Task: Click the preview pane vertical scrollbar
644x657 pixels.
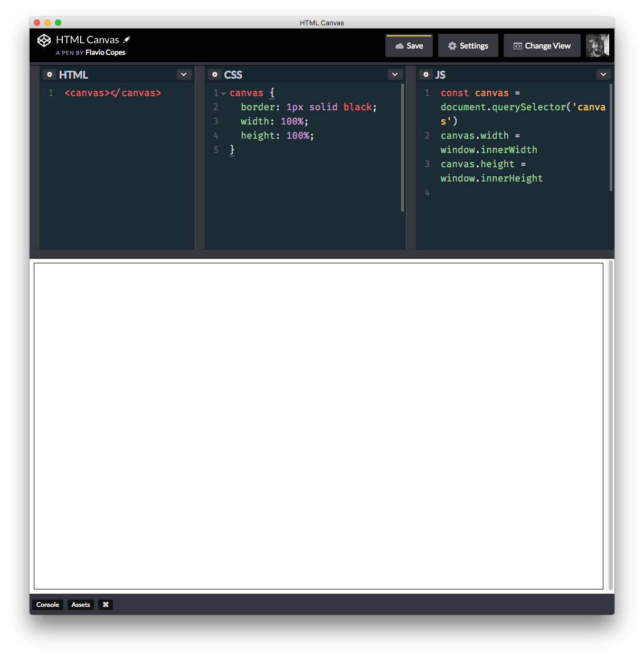Action: click(x=611, y=425)
